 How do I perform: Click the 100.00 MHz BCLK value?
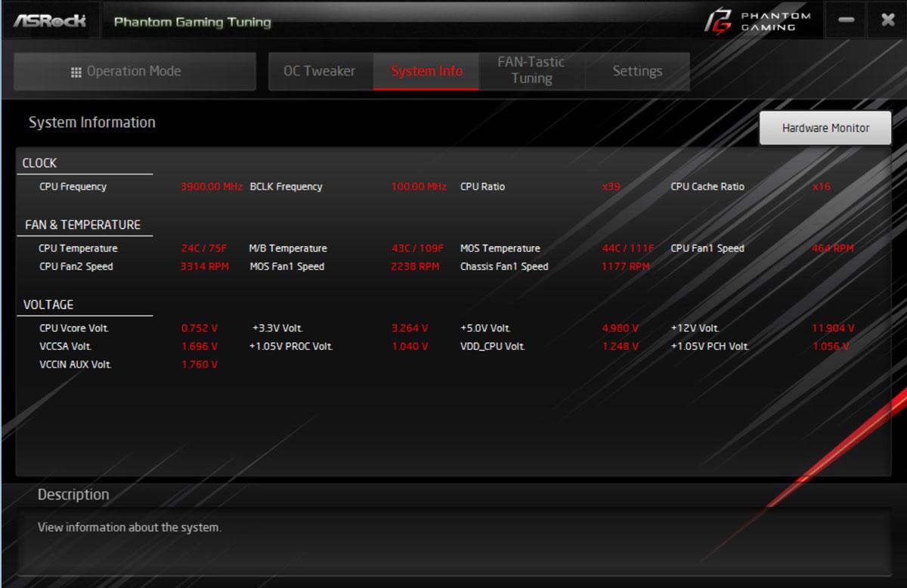(419, 187)
